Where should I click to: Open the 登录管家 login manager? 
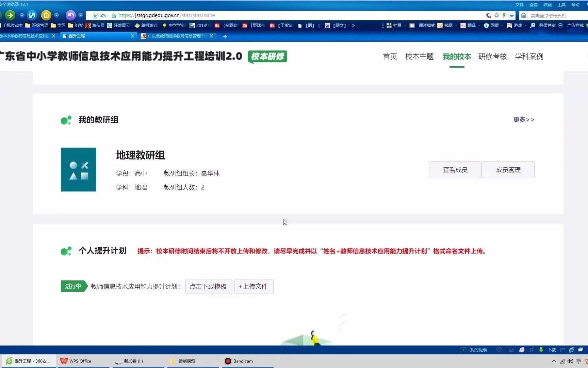[546, 26]
